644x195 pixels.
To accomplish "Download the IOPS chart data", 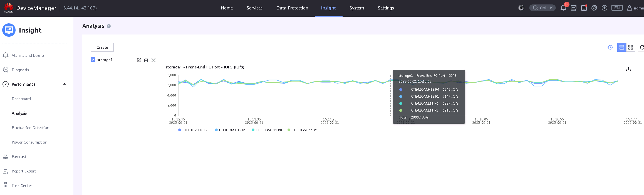I will pos(628,69).
